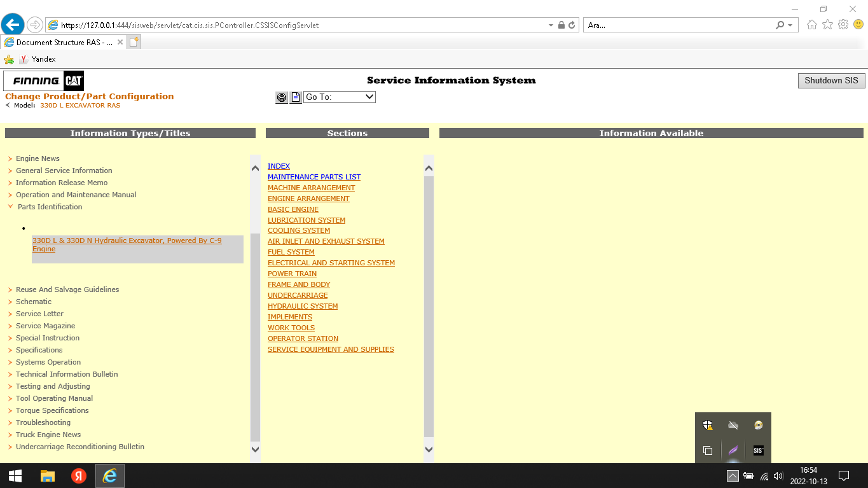
Task: Click the purple feather tray icon
Action: tap(733, 450)
